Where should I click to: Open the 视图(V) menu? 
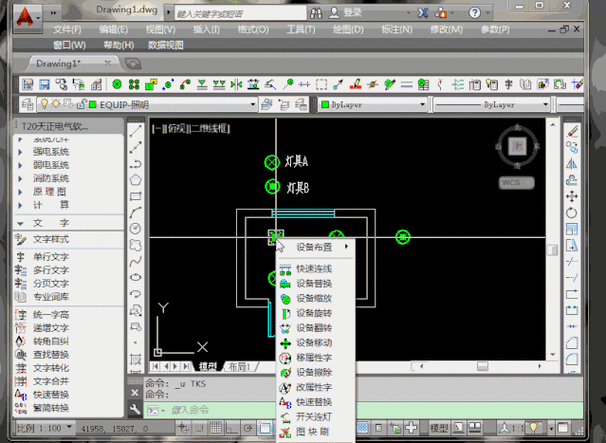point(160,30)
